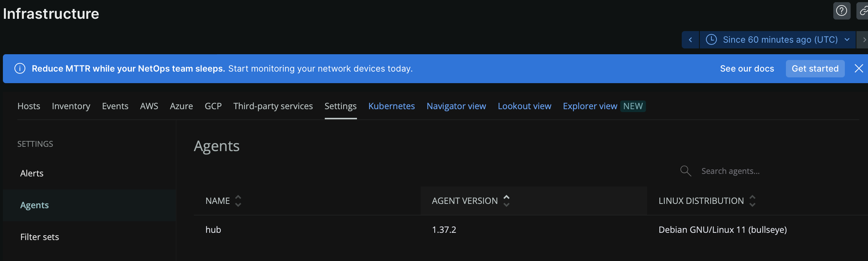Sort by AGENT VERSION column arrows
868x261 pixels.
click(x=506, y=201)
